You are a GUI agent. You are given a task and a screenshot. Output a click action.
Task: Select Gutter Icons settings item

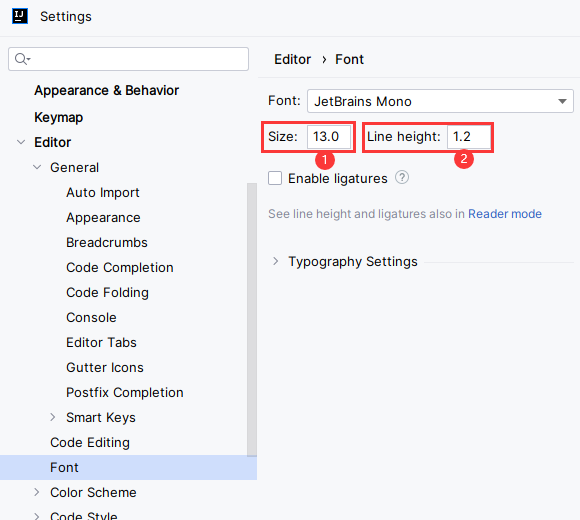105,367
